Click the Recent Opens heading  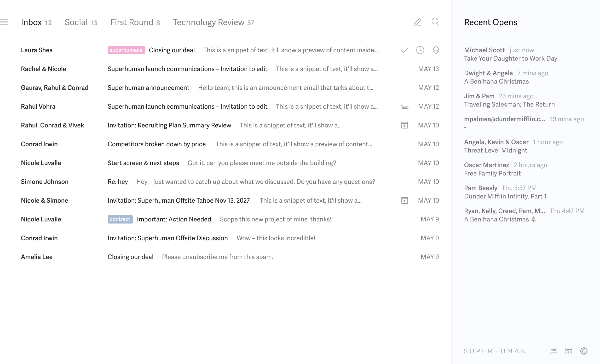tap(491, 22)
